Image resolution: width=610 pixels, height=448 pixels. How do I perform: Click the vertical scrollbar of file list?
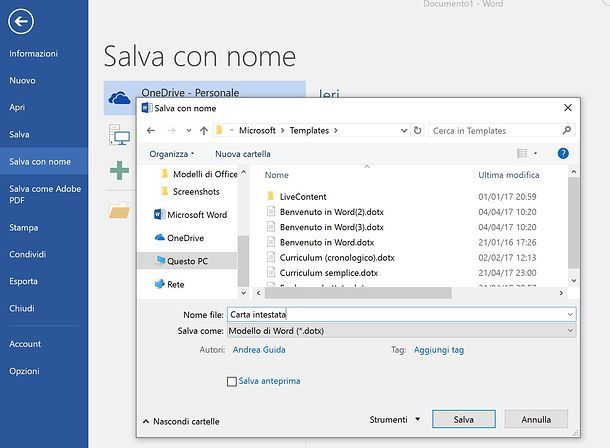tap(573, 223)
